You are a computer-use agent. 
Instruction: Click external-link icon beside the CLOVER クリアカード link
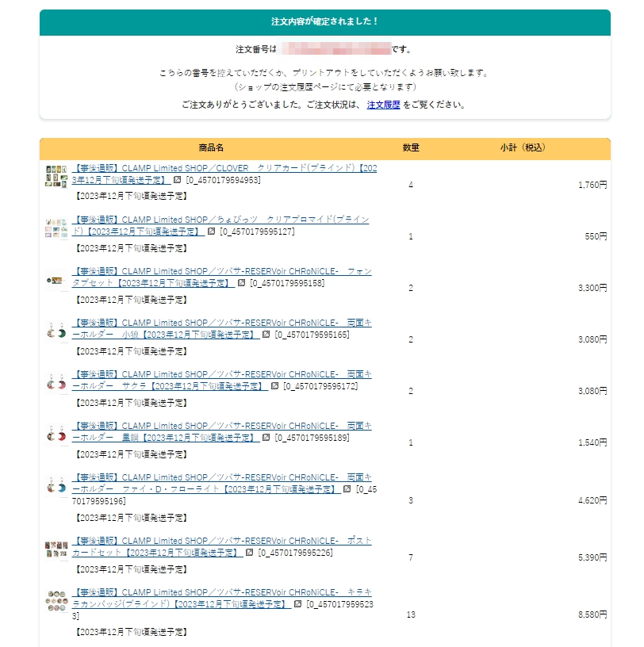(177, 180)
